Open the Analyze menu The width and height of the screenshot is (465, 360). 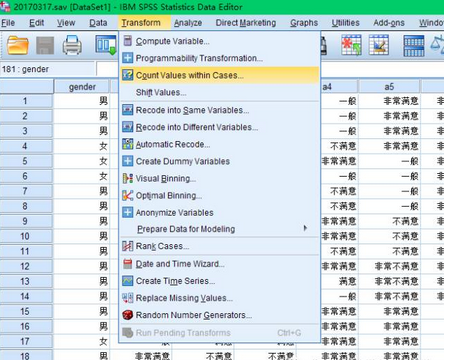(x=188, y=23)
